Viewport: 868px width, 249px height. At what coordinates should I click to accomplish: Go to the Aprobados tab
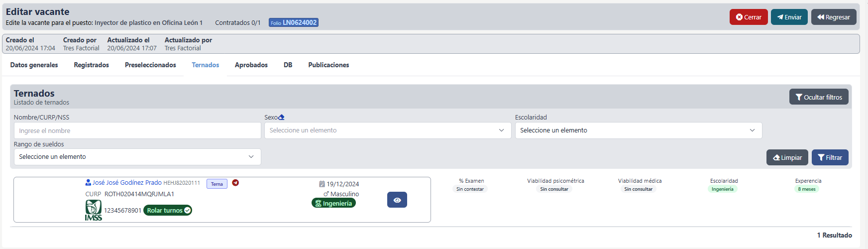coord(251,65)
